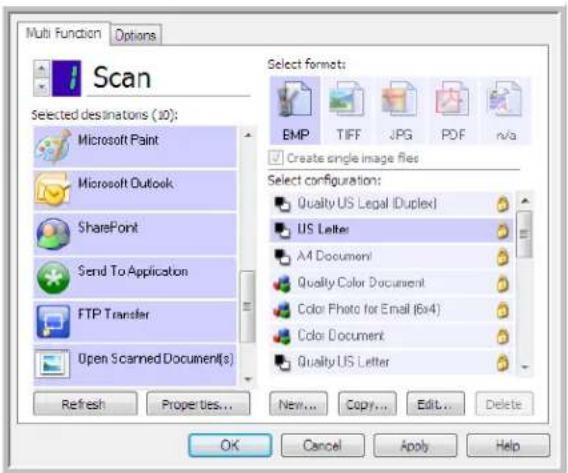Click the Apply button
The image size is (568, 473).
(x=415, y=445)
